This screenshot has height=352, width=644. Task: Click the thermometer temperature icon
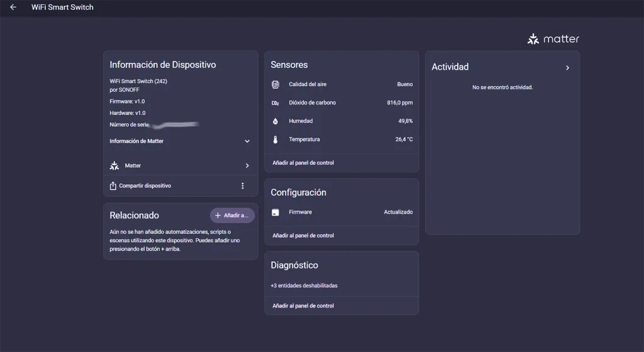[275, 140]
